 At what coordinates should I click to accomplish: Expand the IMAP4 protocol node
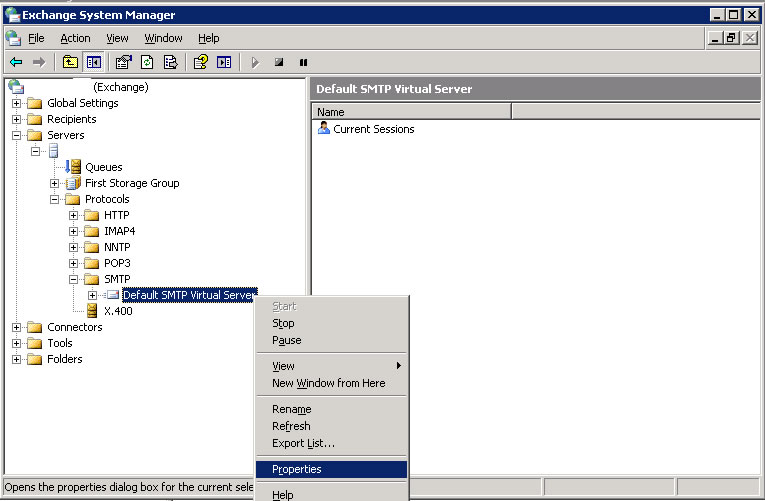pos(73,232)
